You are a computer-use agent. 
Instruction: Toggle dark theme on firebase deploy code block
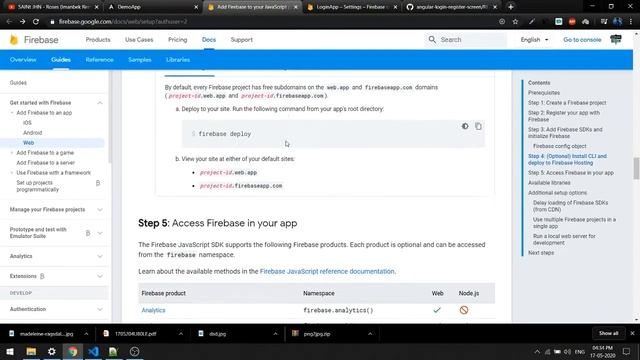465,126
